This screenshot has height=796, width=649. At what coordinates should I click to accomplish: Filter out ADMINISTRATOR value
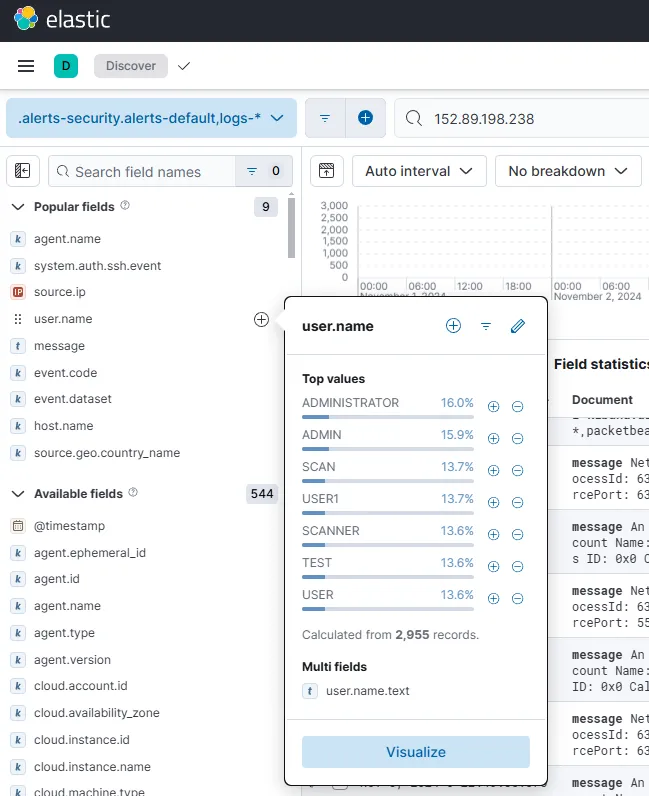(x=517, y=406)
